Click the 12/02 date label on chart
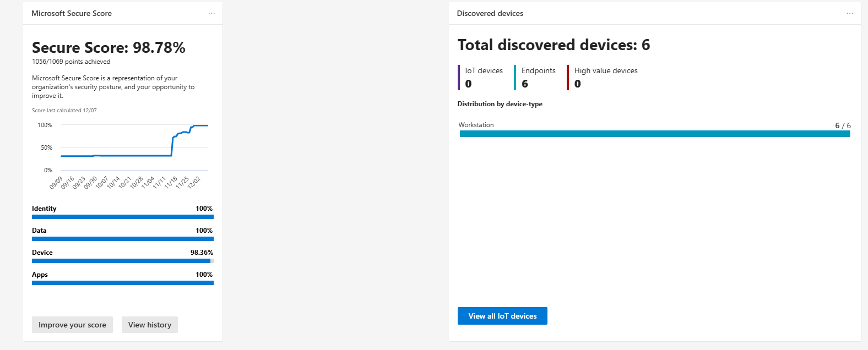This screenshot has height=350, width=868. [194, 183]
